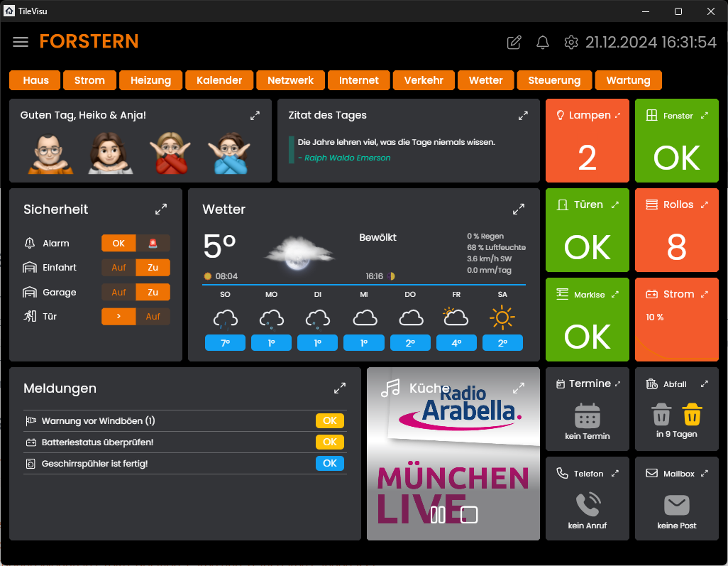Expand the Sicherheit panel

pyautogui.click(x=161, y=209)
